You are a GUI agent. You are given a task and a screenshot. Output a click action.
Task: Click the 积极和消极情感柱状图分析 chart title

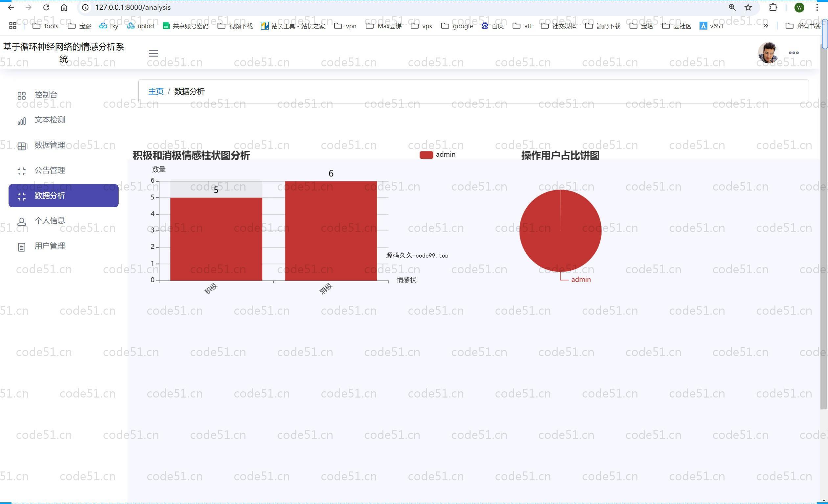click(x=191, y=155)
